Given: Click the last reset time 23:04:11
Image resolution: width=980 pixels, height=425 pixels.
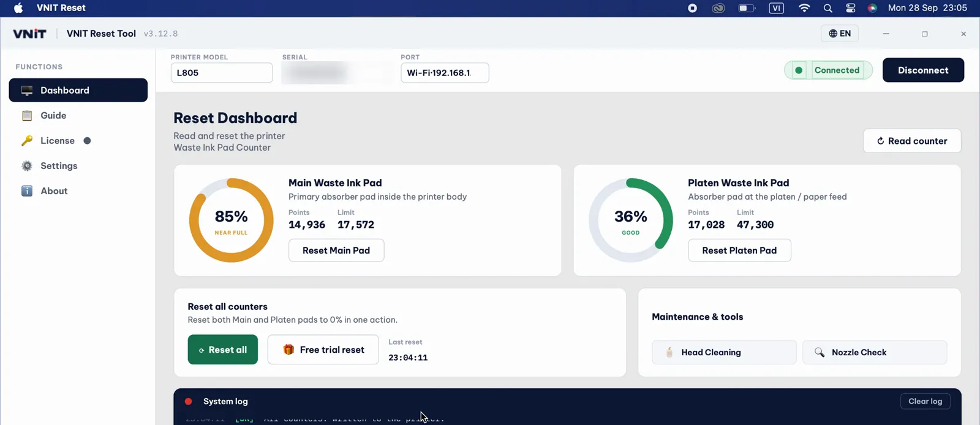Looking at the screenshot, I should [x=408, y=358].
